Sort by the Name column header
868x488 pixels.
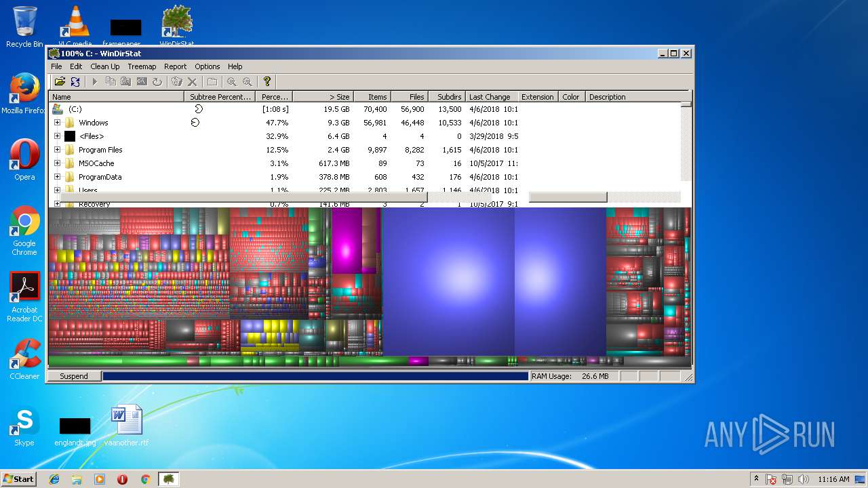coord(117,97)
